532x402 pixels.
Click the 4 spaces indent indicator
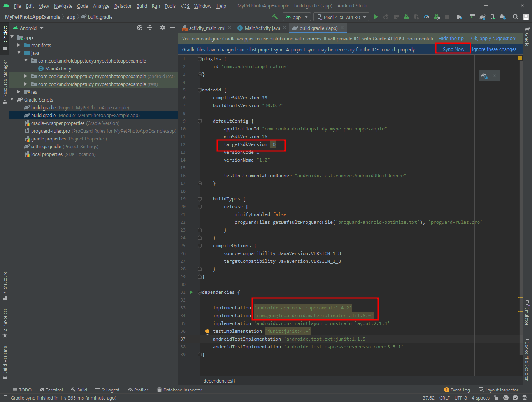[x=480, y=398]
